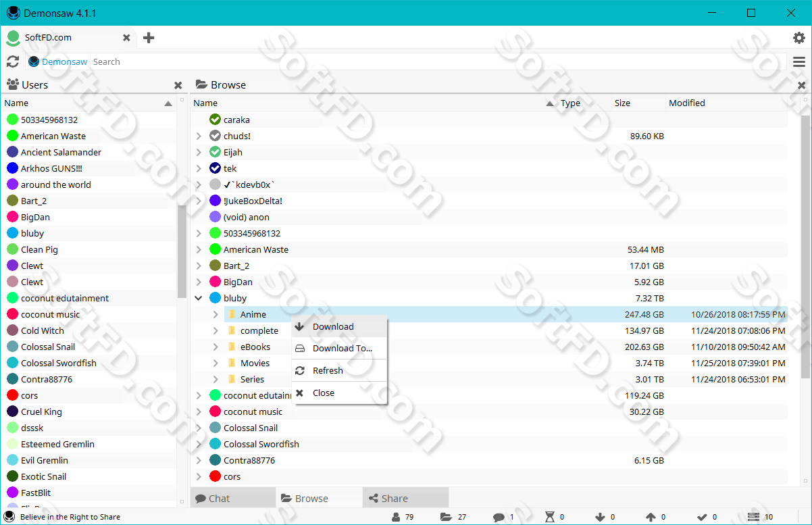Click the eBooks folder icon
This screenshot has width=812, height=525.
(232, 347)
